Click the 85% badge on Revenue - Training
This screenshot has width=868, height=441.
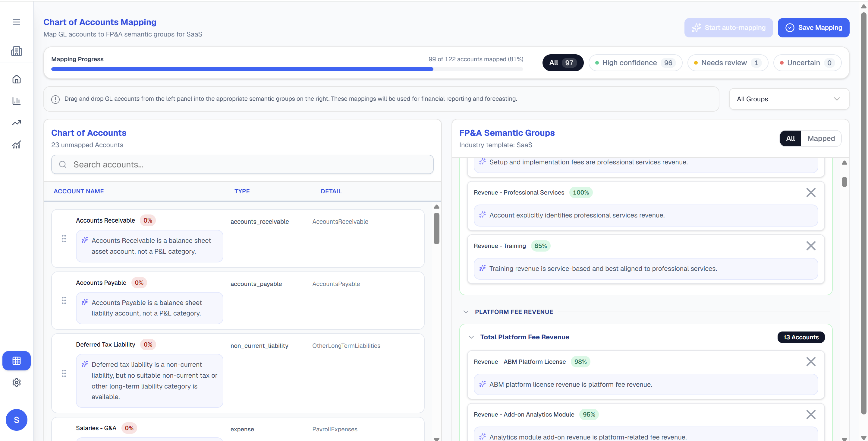540,246
